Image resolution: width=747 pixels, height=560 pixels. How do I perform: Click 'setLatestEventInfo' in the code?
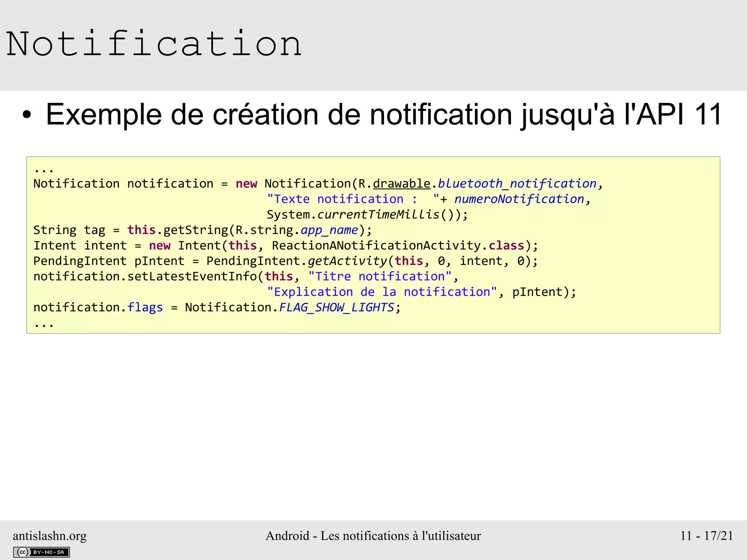pos(192,277)
